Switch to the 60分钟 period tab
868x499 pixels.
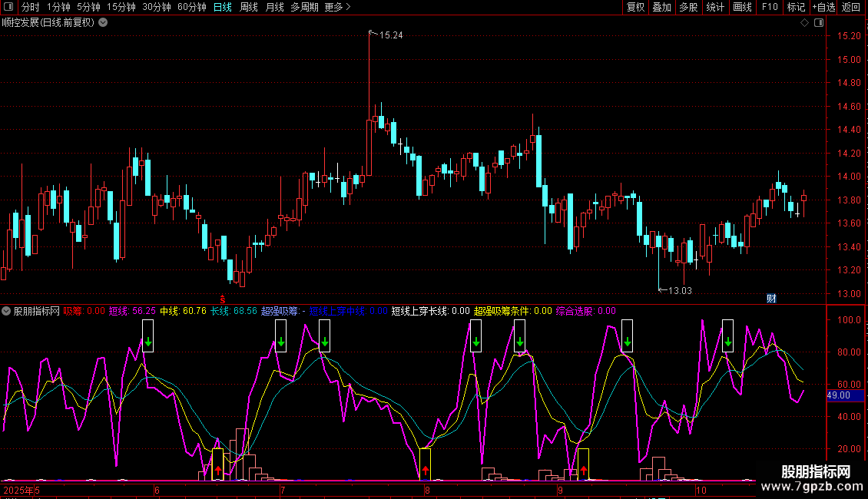(x=191, y=7)
